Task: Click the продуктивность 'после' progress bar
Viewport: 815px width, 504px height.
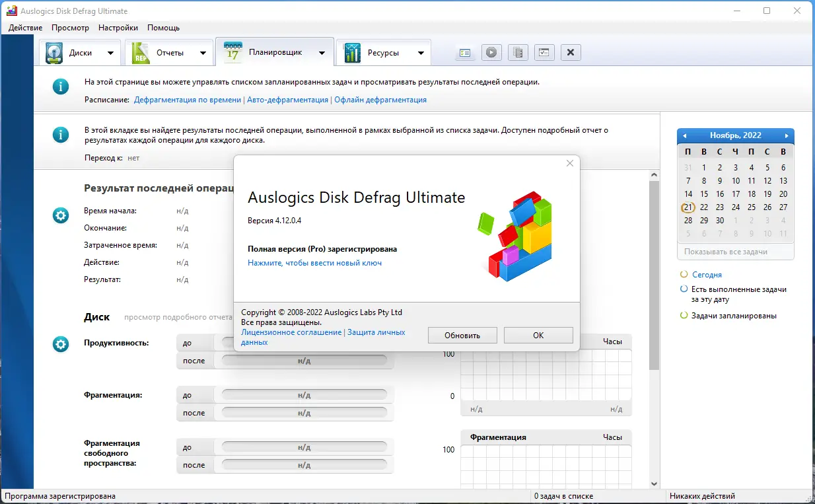Action: coord(304,360)
